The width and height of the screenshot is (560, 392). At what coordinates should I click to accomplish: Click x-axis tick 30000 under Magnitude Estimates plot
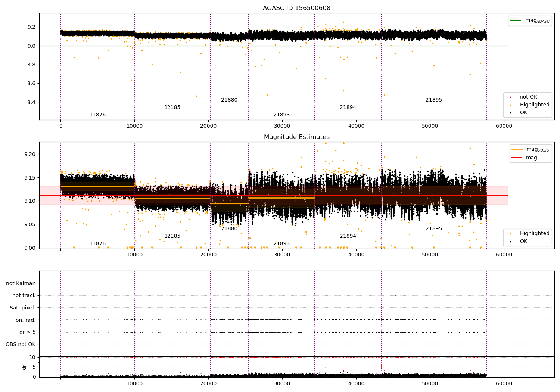pyautogui.click(x=282, y=255)
